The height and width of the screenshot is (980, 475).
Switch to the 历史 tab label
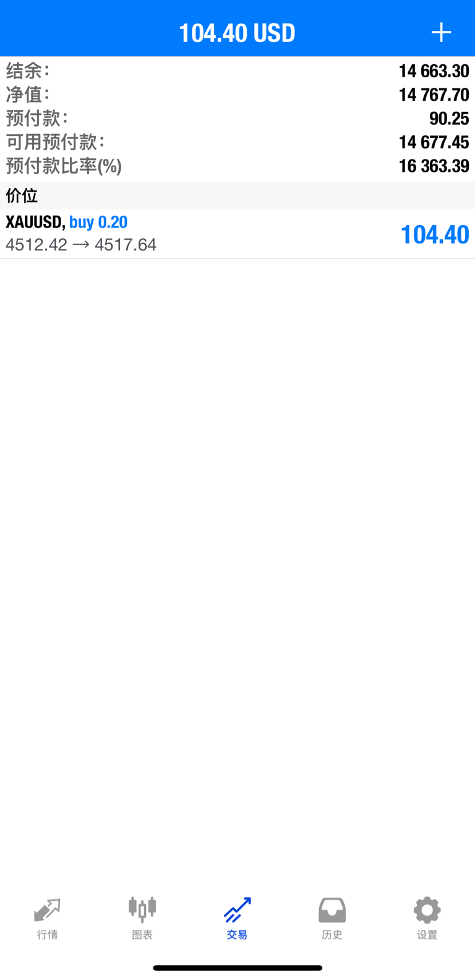point(332,935)
